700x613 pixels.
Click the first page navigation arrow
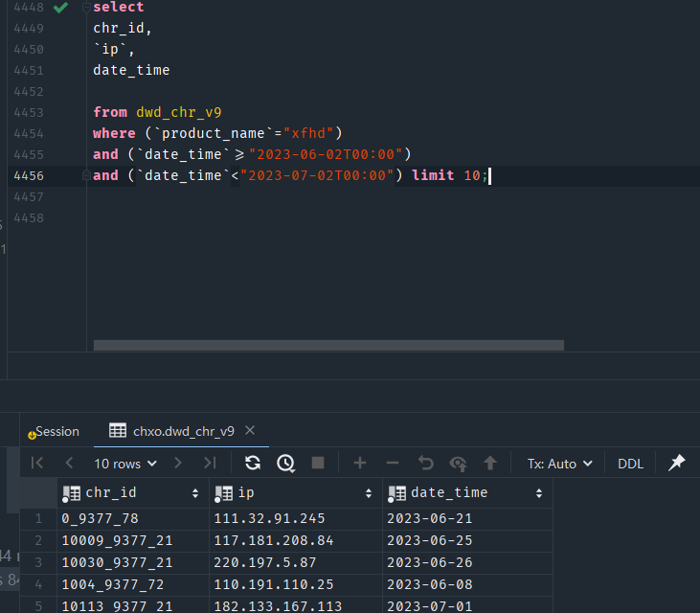pyautogui.click(x=37, y=464)
